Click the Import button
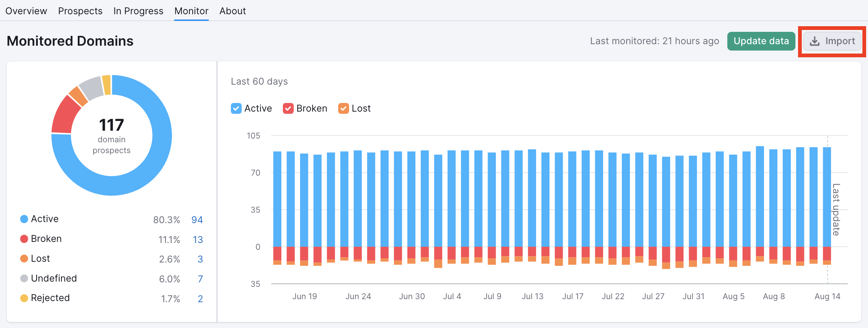 point(832,41)
